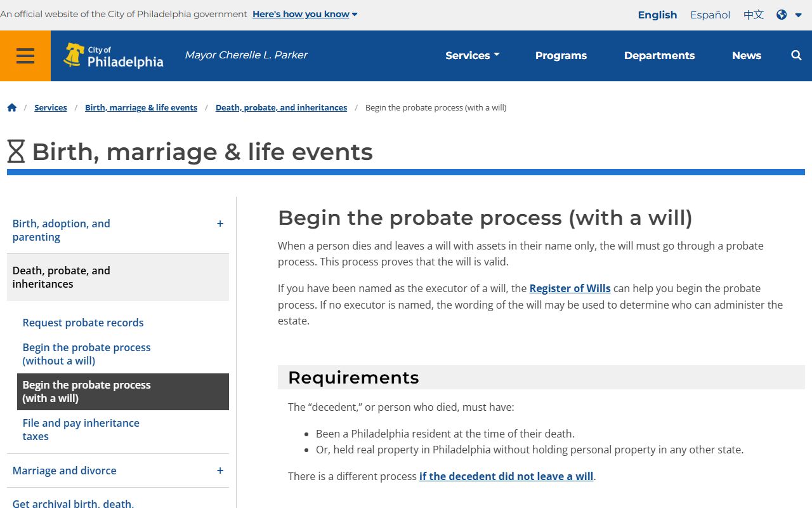Click 'Or, held real property in Philadelphia' bullet

point(530,450)
